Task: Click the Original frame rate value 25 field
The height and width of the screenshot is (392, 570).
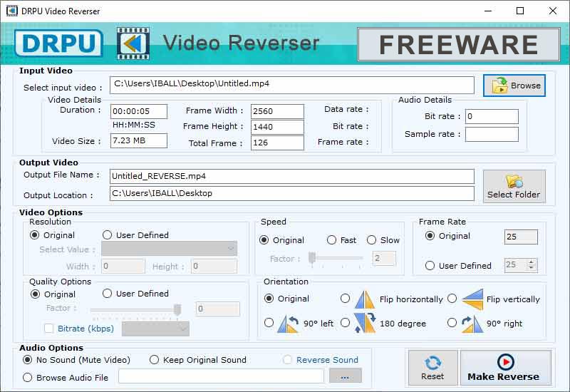Action: click(521, 237)
